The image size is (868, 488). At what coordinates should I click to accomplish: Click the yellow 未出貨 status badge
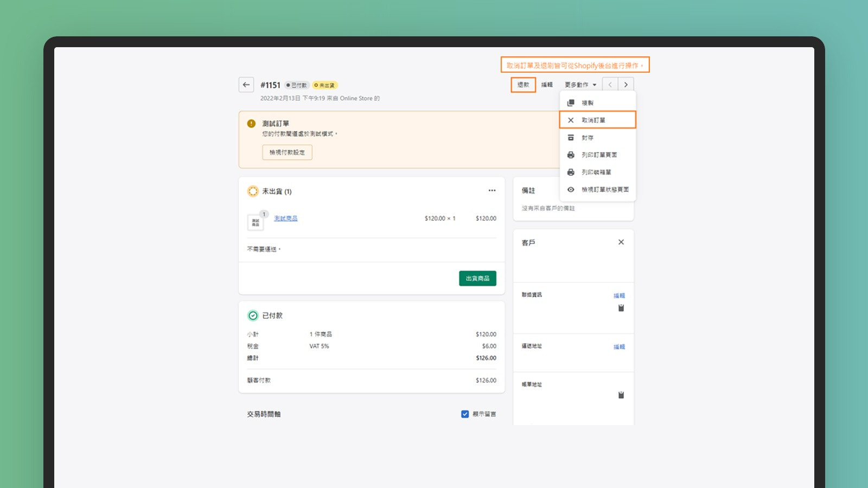pyautogui.click(x=324, y=85)
